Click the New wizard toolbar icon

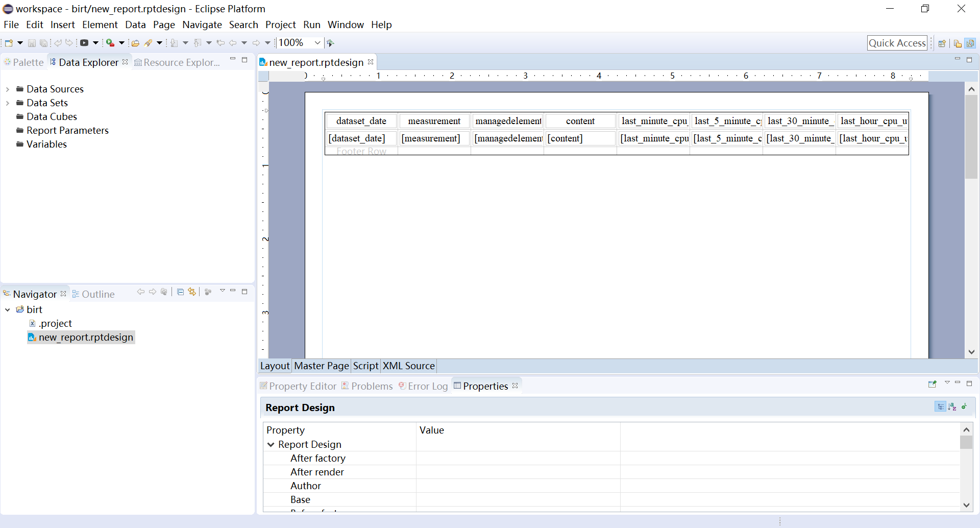9,43
